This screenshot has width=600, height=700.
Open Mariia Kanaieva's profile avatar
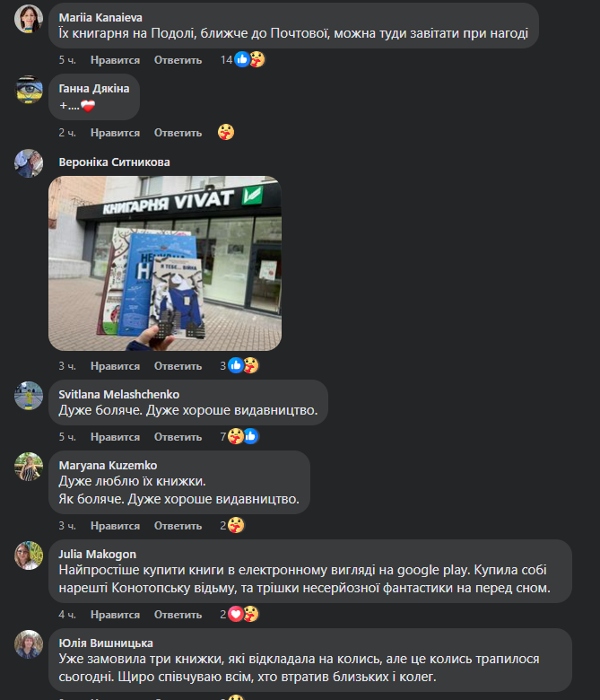click(x=29, y=19)
